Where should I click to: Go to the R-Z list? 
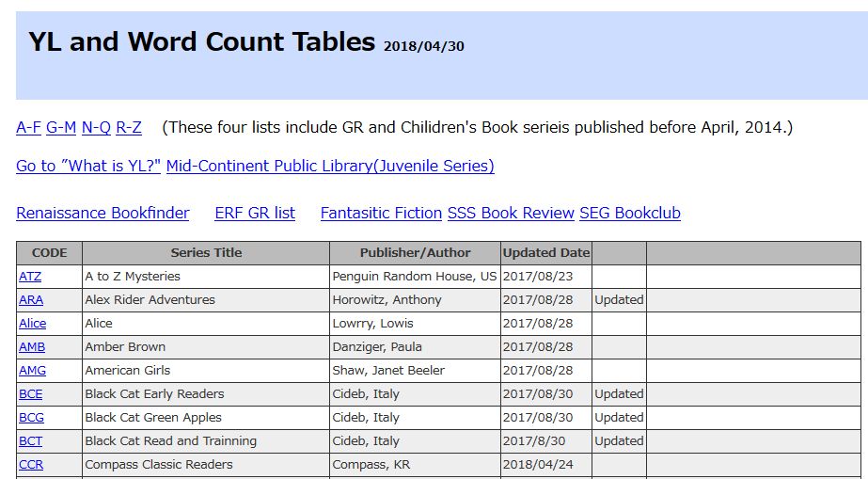(129, 127)
